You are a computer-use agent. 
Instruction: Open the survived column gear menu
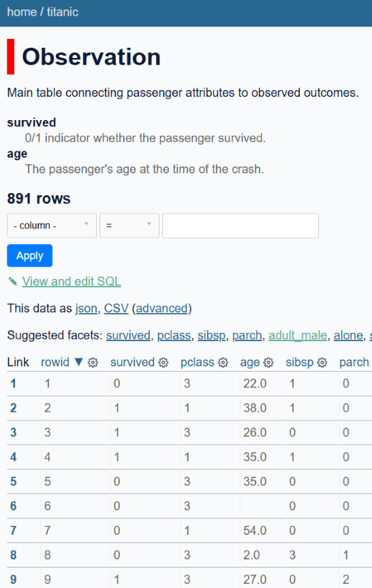[x=164, y=362]
